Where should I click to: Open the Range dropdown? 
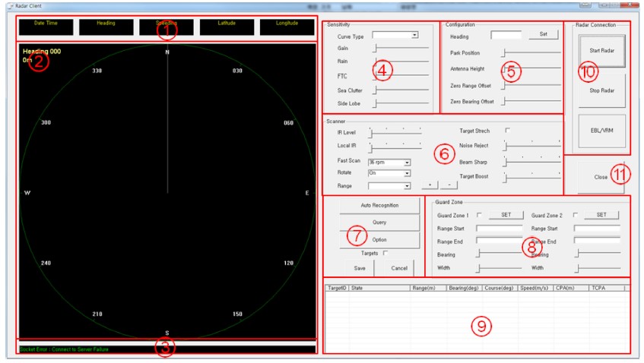click(407, 186)
